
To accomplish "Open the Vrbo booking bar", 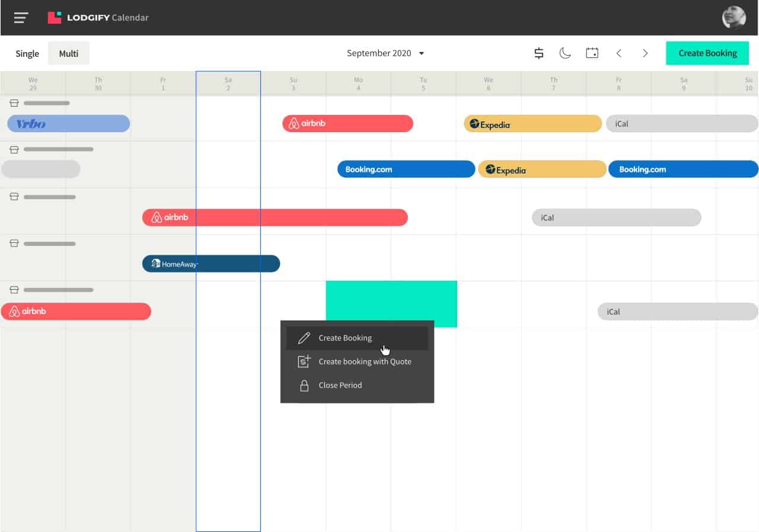I will coord(68,124).
